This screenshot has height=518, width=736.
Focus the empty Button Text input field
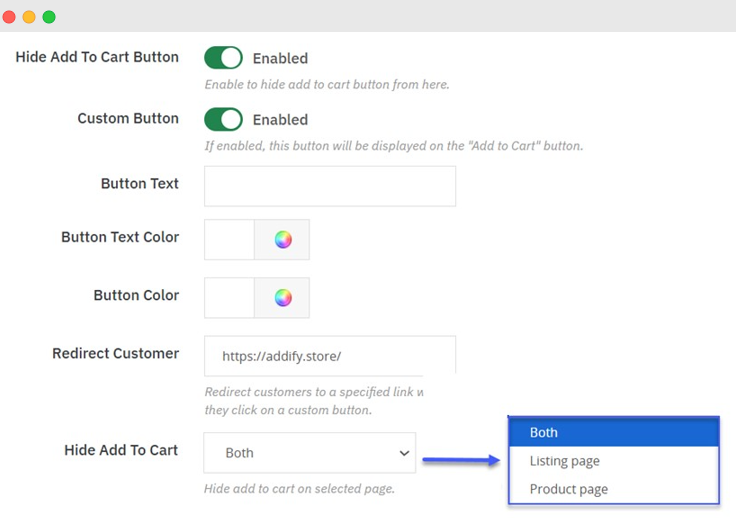329,186
